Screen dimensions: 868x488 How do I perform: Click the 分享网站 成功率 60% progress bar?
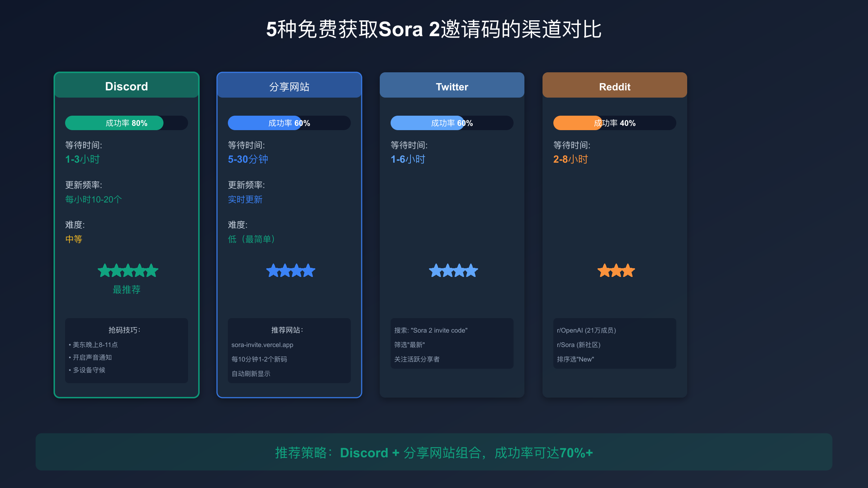coord(289,123)
